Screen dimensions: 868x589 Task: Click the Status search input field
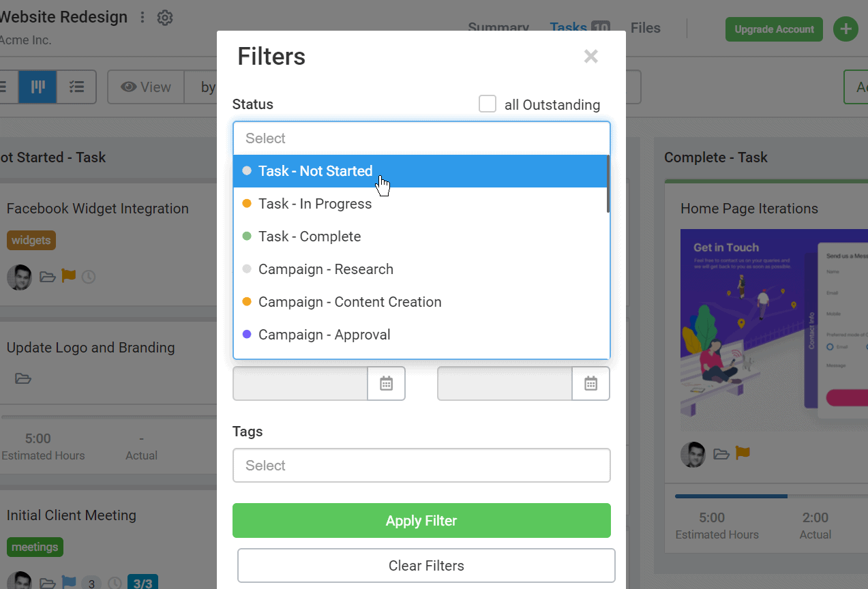coord(421,138)
